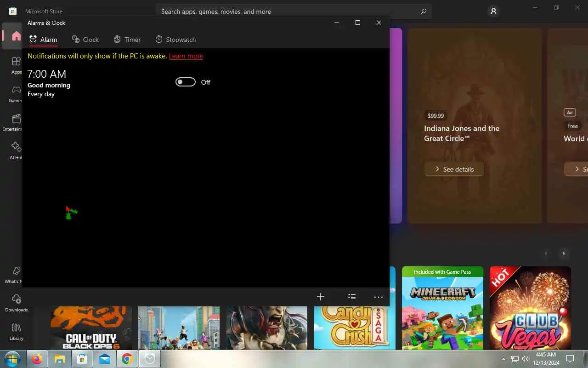The width and height of the screenshot is (588, 368).
Task: Open the AI Hub in Store sidebar
Action: tap(16, 150)
